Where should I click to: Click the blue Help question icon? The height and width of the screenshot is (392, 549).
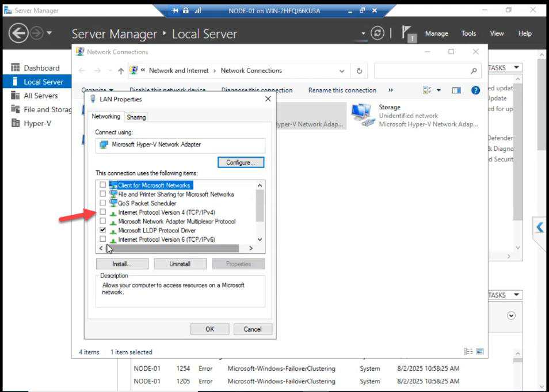(475, 90)
